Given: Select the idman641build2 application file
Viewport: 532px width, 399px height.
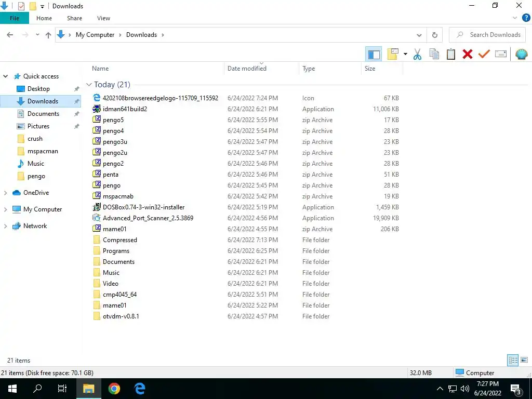Looking at the screenshot, I should click(125, 109).
